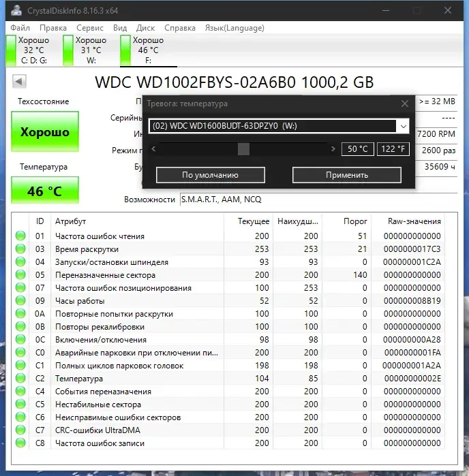The image size is (469, 476).
Task: Click status icon of attribute 01
Action: 20,236
